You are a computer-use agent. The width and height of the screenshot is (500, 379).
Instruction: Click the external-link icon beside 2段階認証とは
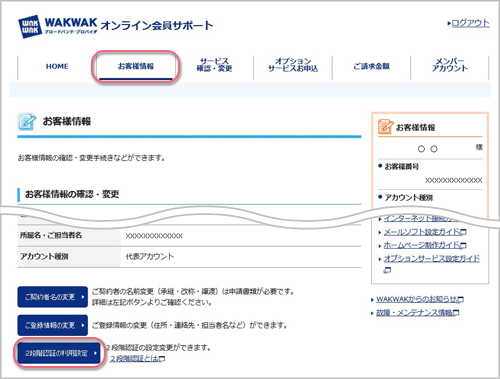(162, 359)
